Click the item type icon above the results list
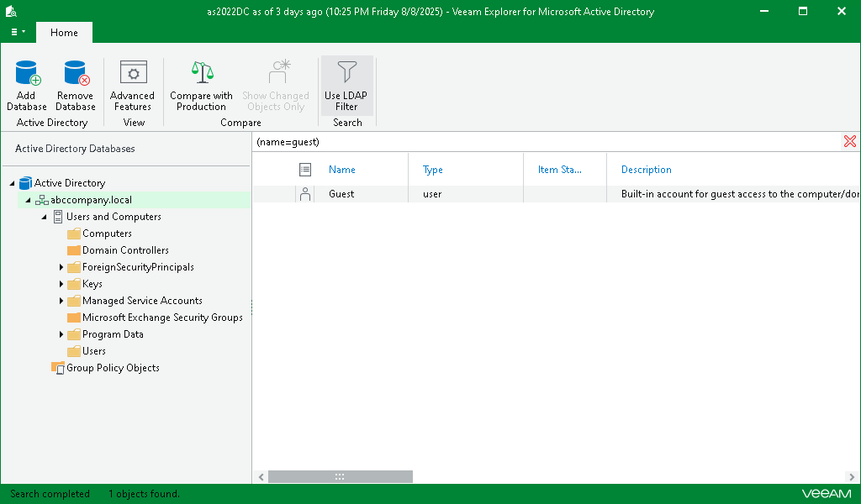This screenshot has height=504, width=861. (304, 169)
